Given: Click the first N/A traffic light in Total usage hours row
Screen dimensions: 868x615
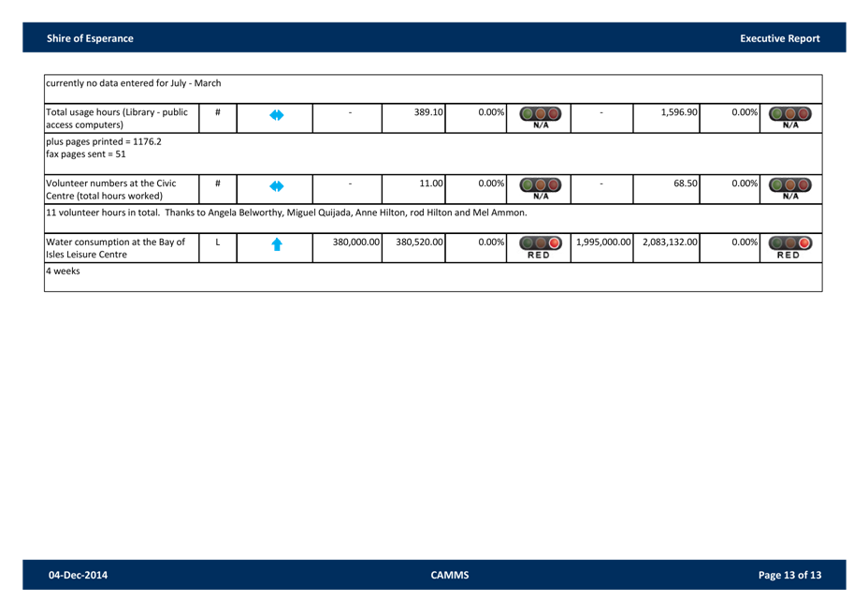Looking at the screenshot, I should (541, 117).
